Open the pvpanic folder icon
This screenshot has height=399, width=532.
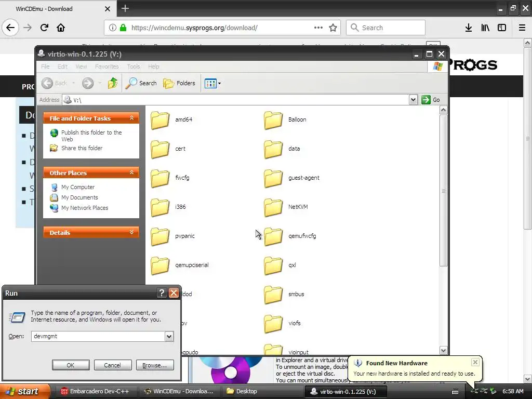[160, 236]
